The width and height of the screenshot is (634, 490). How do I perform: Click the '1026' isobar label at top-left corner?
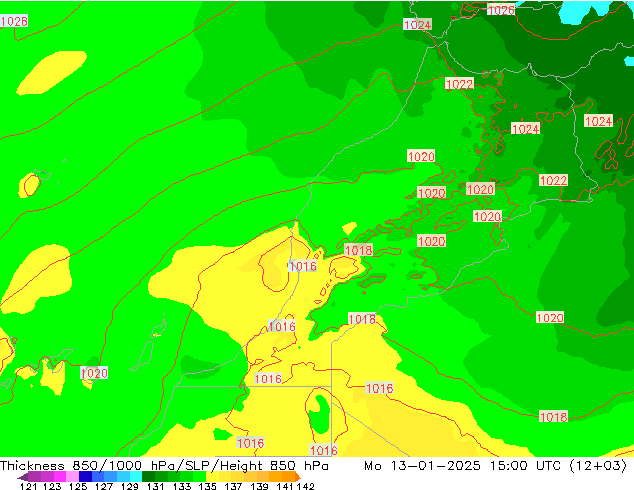[14, 21]
